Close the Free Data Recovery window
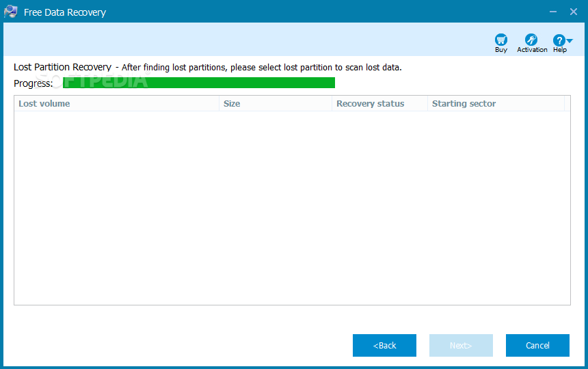This screenshot has height=369, width=588. click(x=574, y=12)
